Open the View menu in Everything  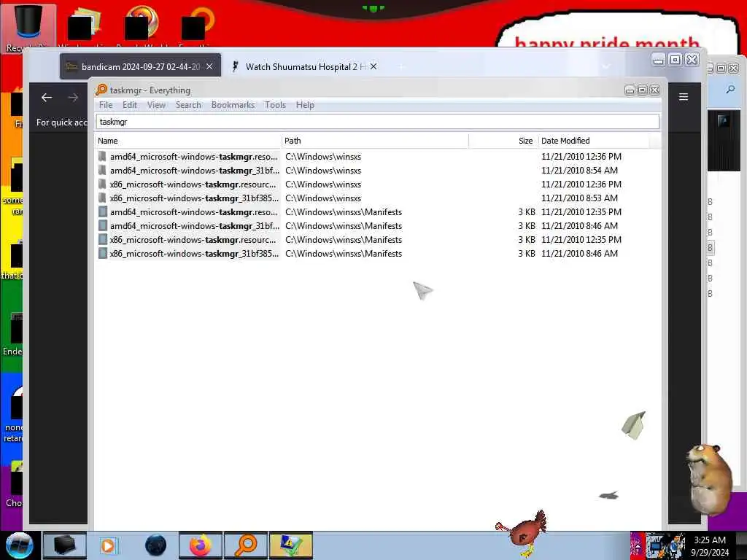point(156,105)
